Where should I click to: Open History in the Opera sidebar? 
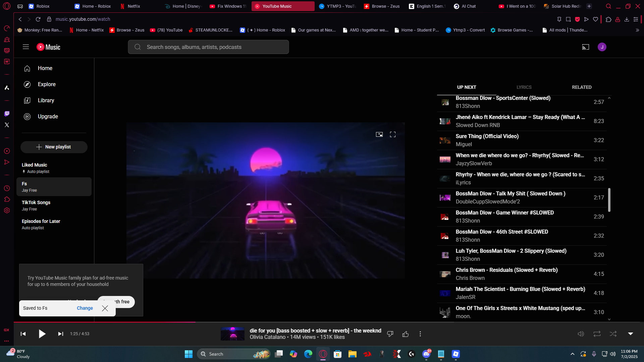pos(7,188)
